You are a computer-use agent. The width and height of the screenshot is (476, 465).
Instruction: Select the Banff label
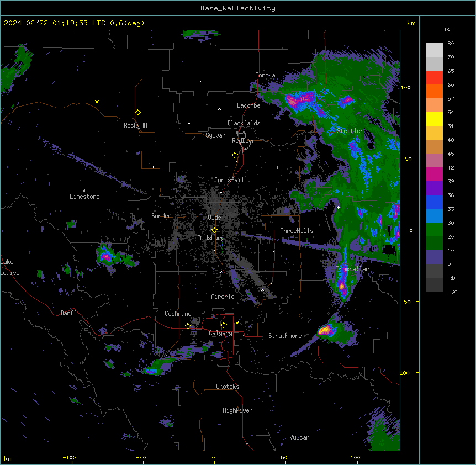click(68, 313)
